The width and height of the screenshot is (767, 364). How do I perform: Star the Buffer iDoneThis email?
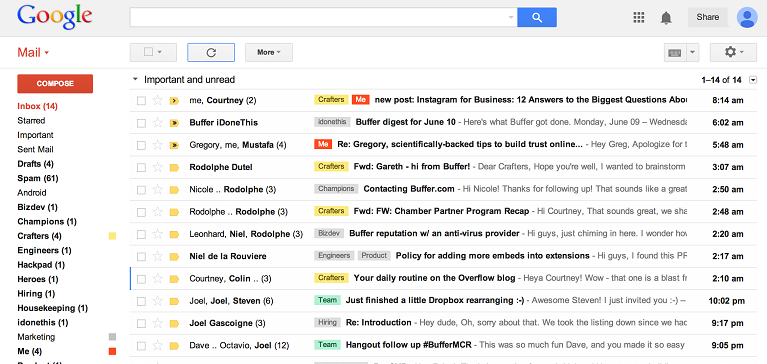(158, 123)
